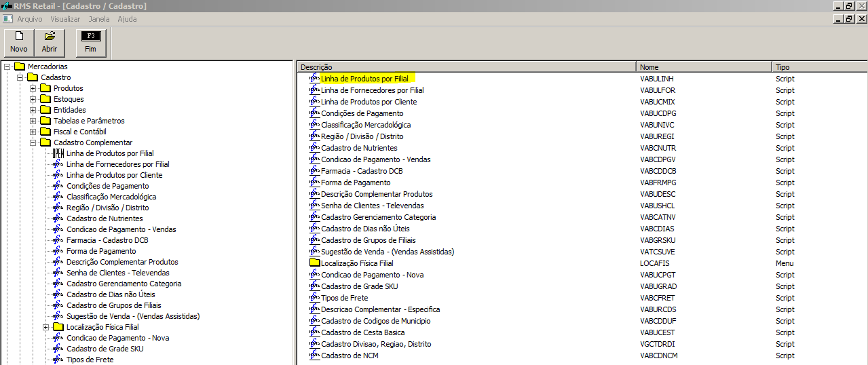This screenshot has height=365, width=868.
Task: Select Condicao de Pagamento - Nova in tree
Action: pyautogui.click(x=118, y=338)
